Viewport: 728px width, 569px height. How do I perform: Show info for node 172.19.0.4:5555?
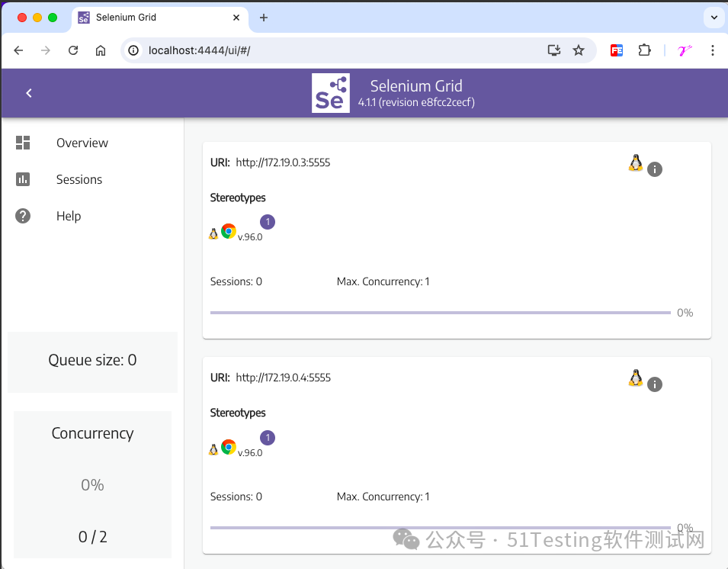pos(655,384)
